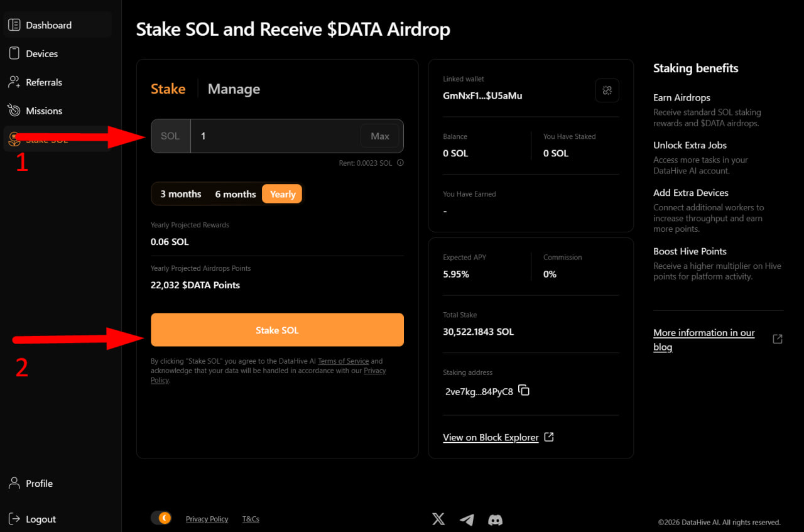Click the Max amount button
Screen dimensions: 804x532
coord(380,136)
